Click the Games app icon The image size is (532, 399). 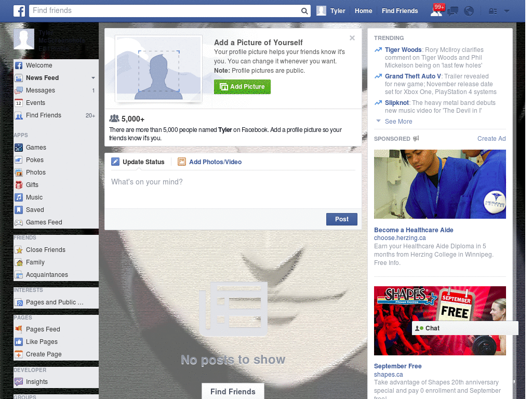coord(19,148)
